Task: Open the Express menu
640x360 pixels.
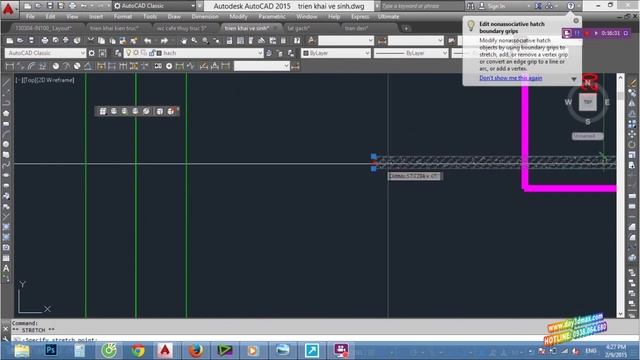Action: [x=360, y=17]
